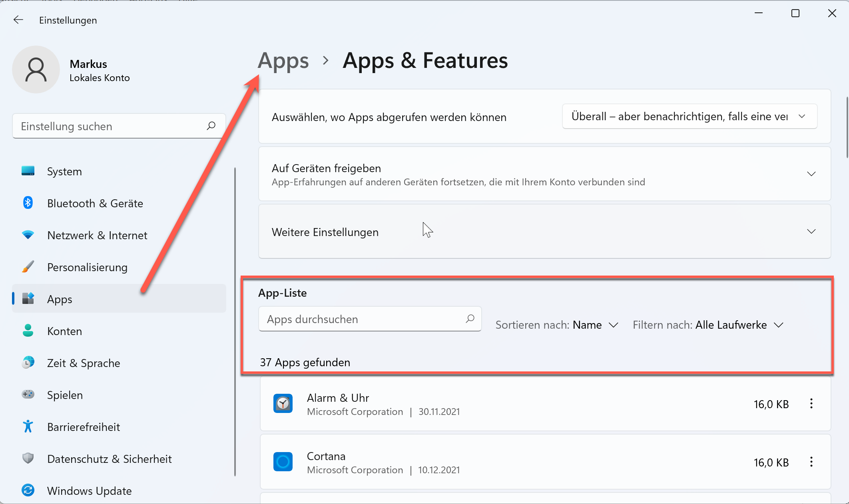Click the App-Liste heading

(x=283, y=293)
